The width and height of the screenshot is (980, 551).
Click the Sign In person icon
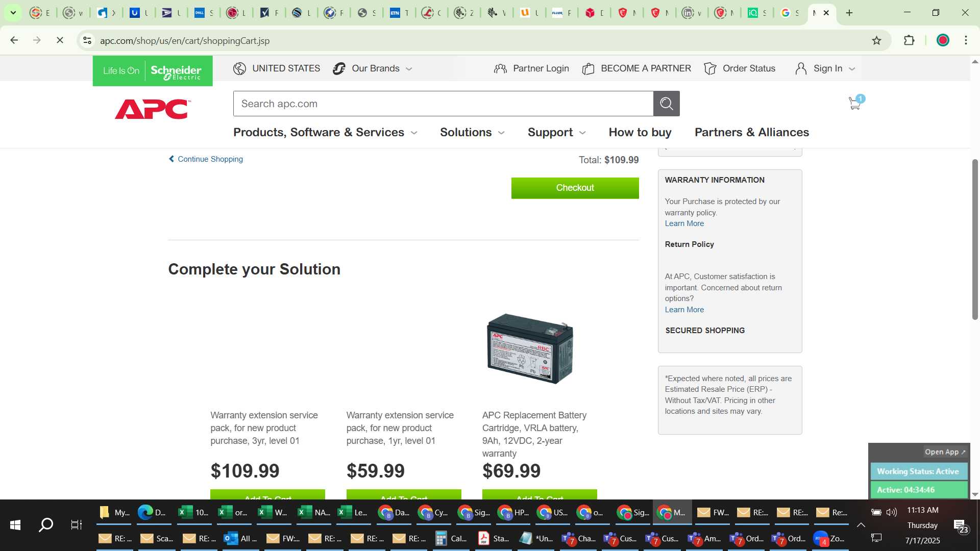pyautogui.click(x=801, y=68)
